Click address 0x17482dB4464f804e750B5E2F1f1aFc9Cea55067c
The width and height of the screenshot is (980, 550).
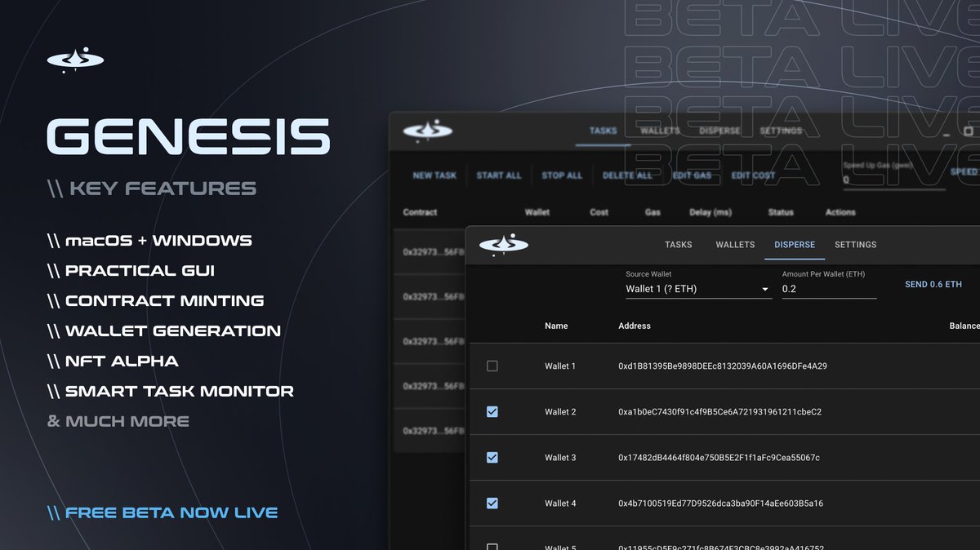pos(719,458)
